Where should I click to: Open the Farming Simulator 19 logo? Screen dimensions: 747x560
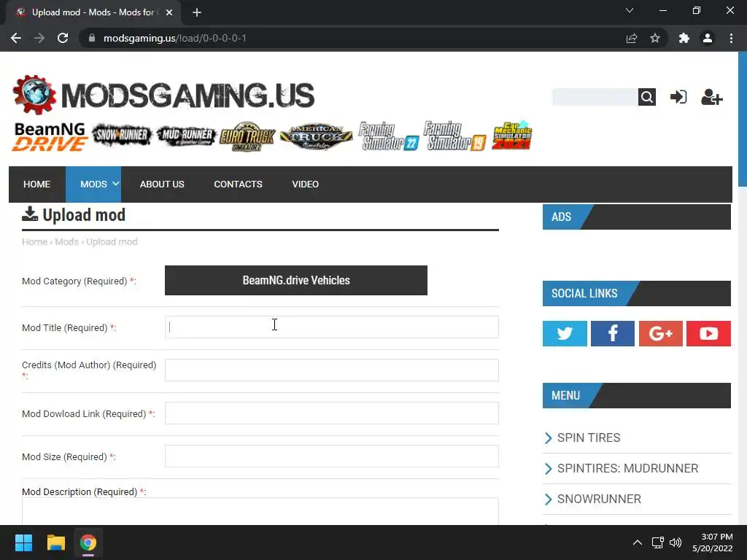455,136
